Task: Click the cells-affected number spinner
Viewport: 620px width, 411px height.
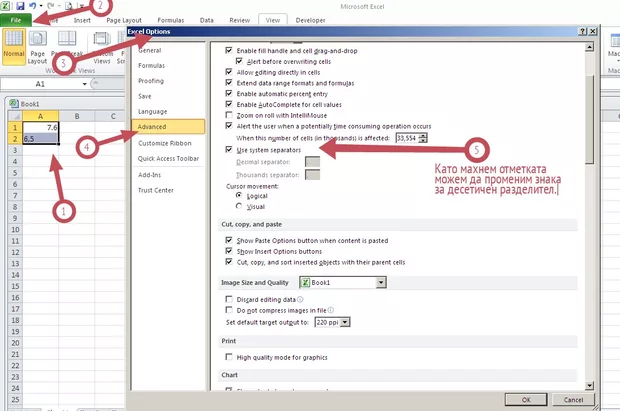Action: 423,138
